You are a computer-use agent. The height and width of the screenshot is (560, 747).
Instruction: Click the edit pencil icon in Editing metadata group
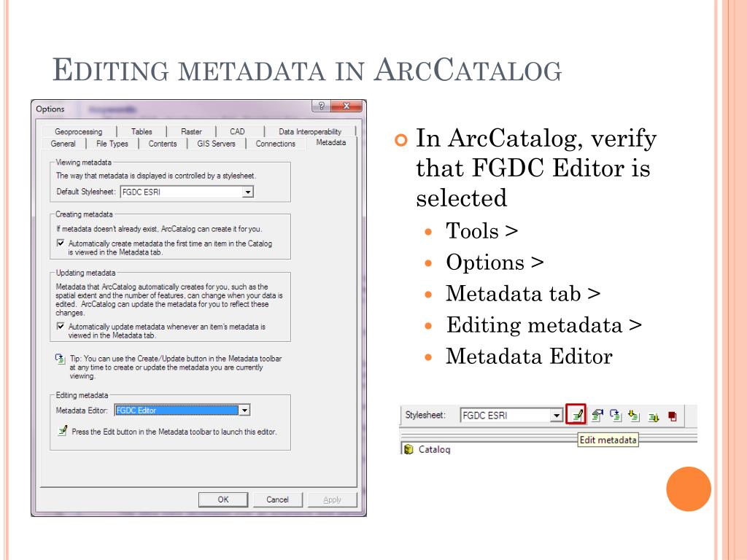pos(62,431)
